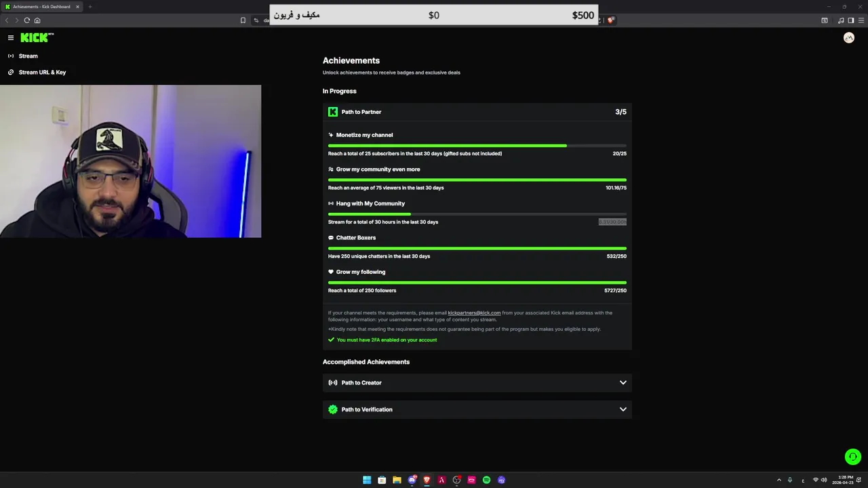
Task: Open the browser media control music-note icon
Action: click(841, 20)
